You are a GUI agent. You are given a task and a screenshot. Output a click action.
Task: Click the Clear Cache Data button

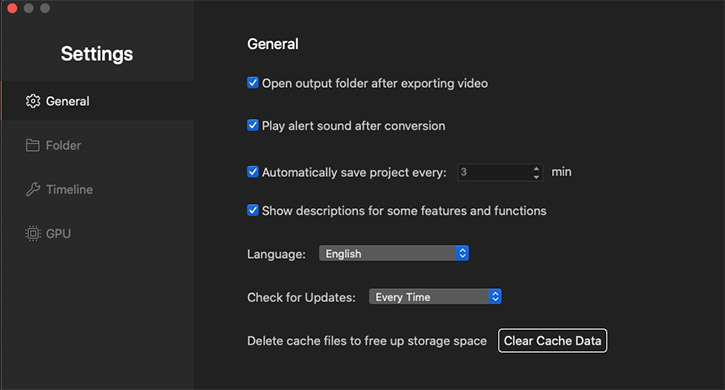pos(553,340)
